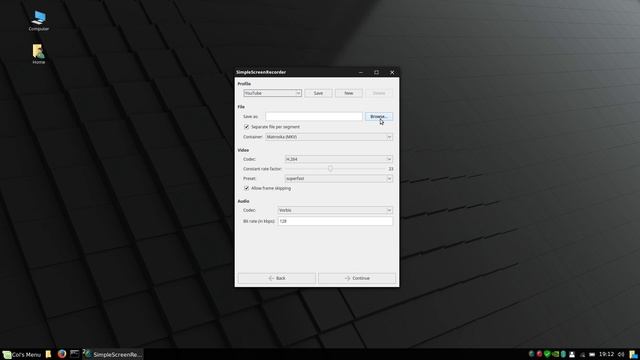Toggle Separate file per segment checkbox
This screenshot has width=640, height=360.
pos(247,127)
